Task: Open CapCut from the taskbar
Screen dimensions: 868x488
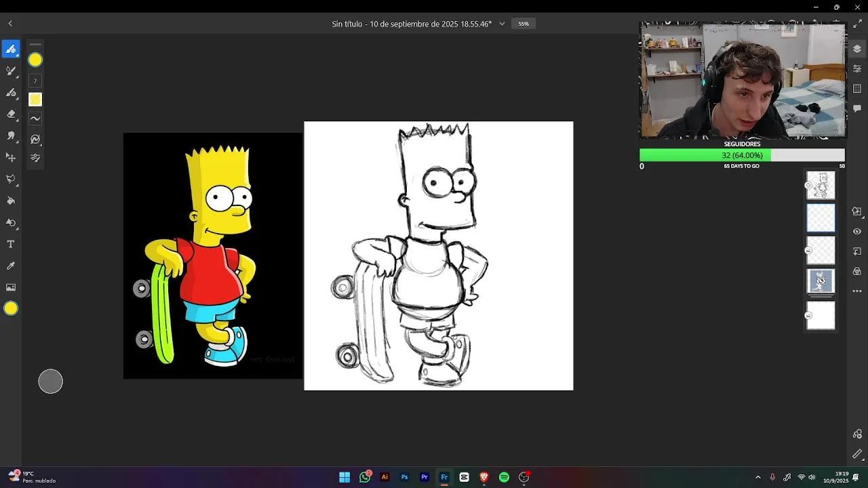Action: 464,477
